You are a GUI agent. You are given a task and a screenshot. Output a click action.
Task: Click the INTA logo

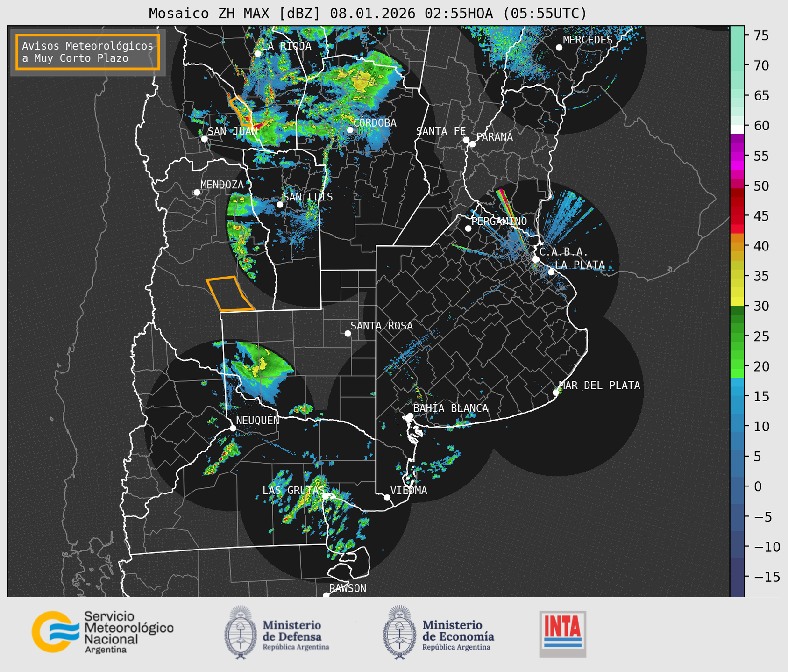pyautogui.click(x=562, y=634)
